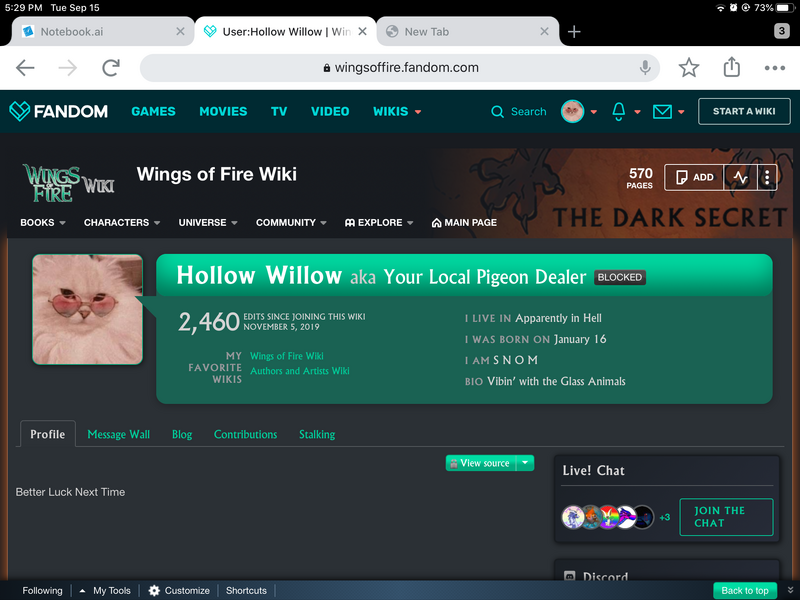Reload the page with refresh icon
This screenshot has height=600, width=800.
[111, 67]
